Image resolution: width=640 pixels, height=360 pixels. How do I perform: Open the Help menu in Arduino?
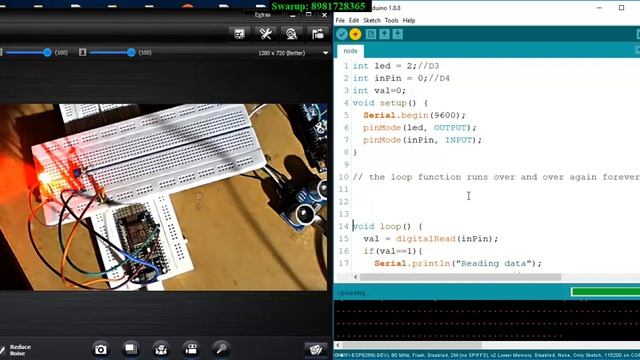coord(409,20)
